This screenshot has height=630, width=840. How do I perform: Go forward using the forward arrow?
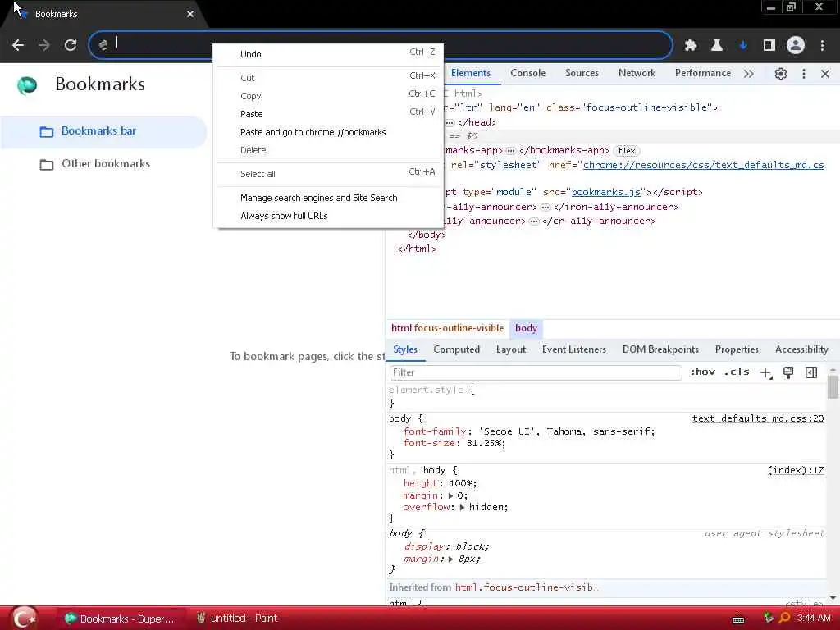click(x=44, y=45)
